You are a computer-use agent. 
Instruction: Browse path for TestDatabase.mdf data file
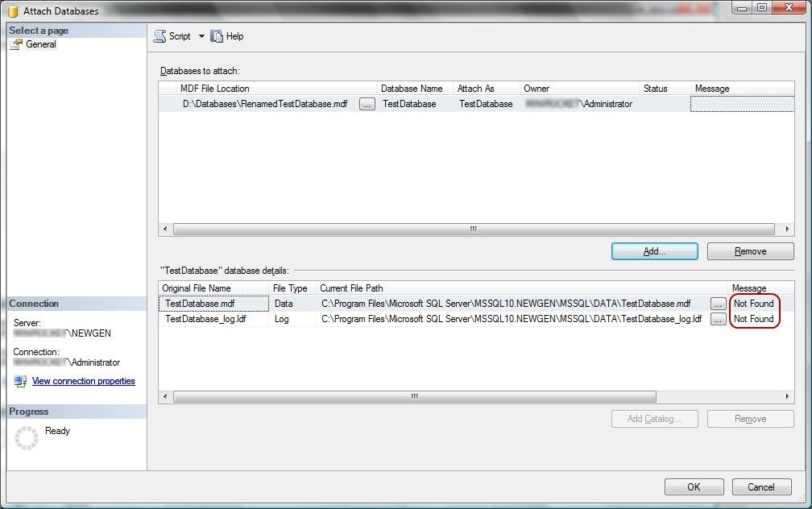click(x=718, y=304)
